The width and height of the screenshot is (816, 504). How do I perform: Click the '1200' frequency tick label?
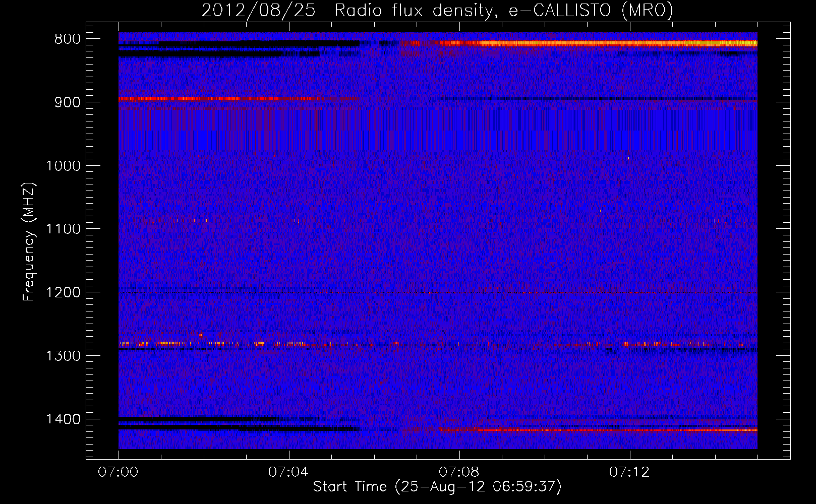click(x=63, y=293)
